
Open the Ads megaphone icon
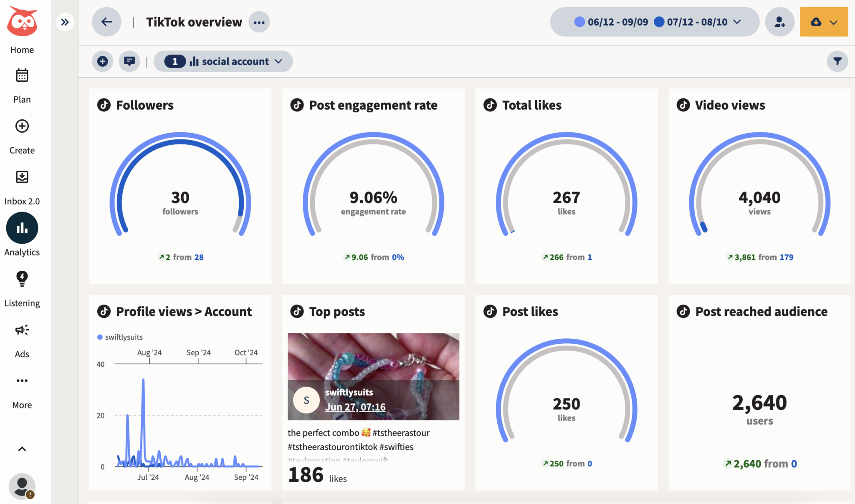click(x=22, y=330)
